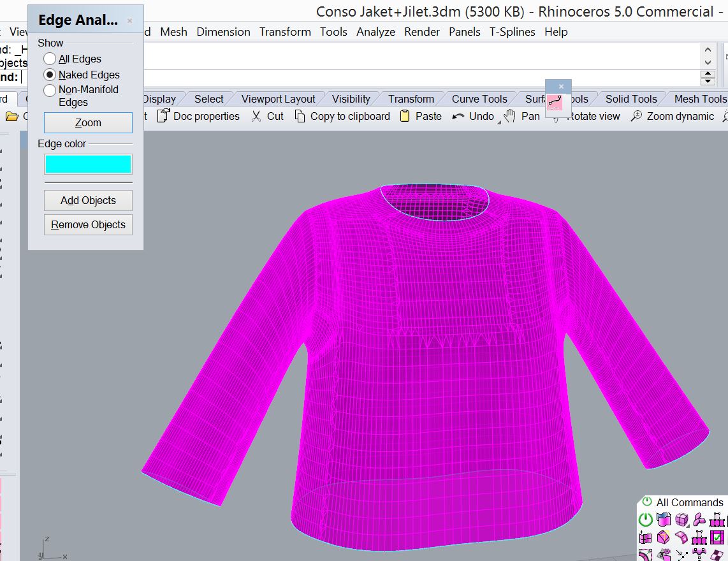Screen dimensions: 728x561
Task: Close the Edge Analysis panel
Action: [x=130, y=20]
